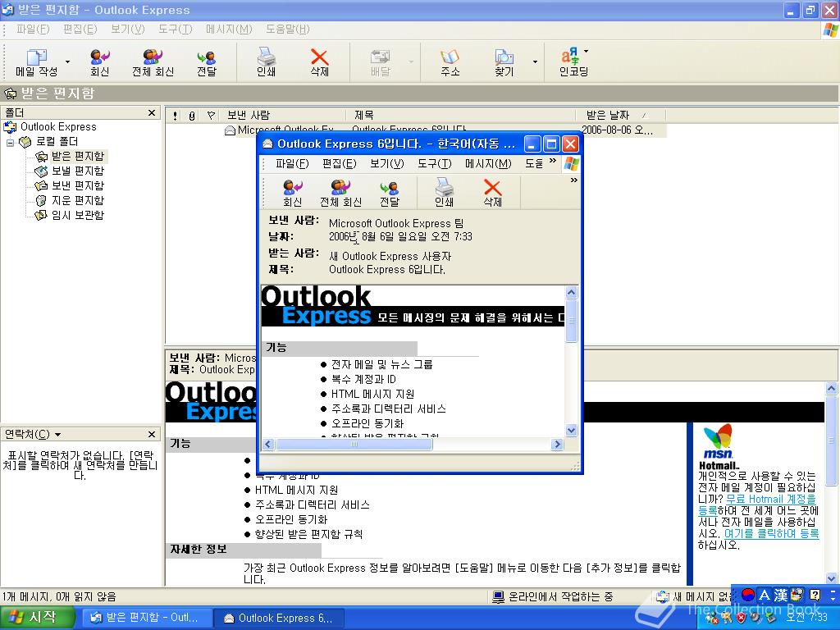Click the 메일 작성 (compose mail) toolbar icon

pos(36,62)
